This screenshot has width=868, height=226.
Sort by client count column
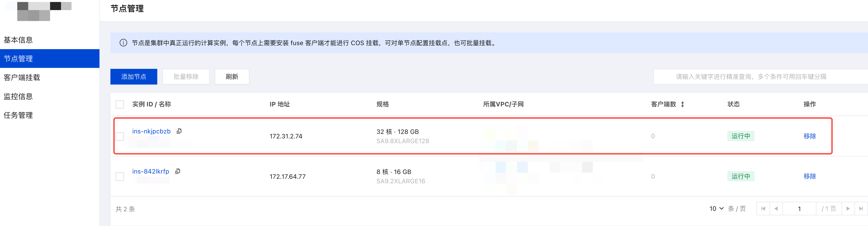[682, 104]
